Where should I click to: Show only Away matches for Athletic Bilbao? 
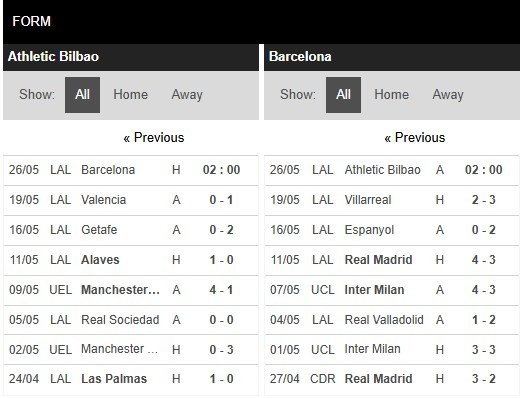click(187, 95)
